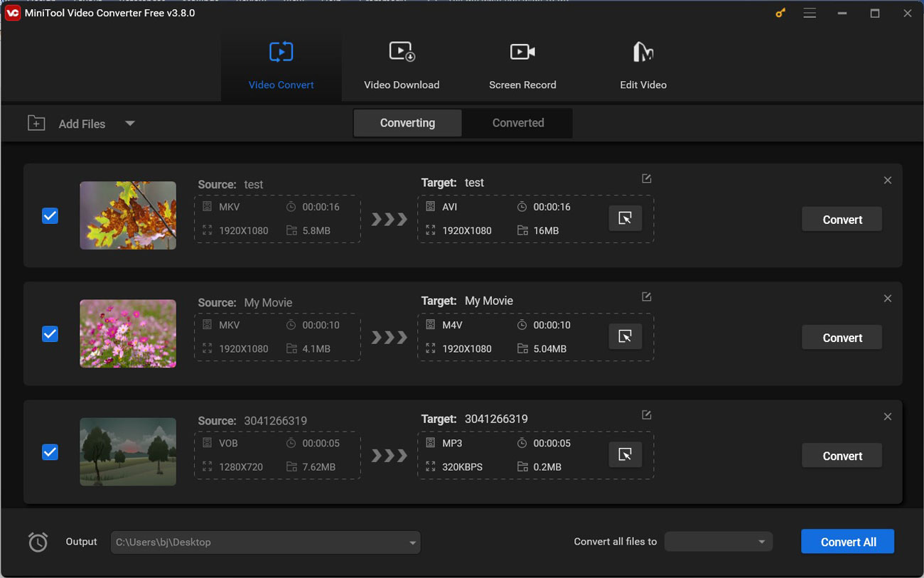Switch to the Converted tab
Image resolution: width=924 pixels, height=578 pixels.
click(518, 123)
